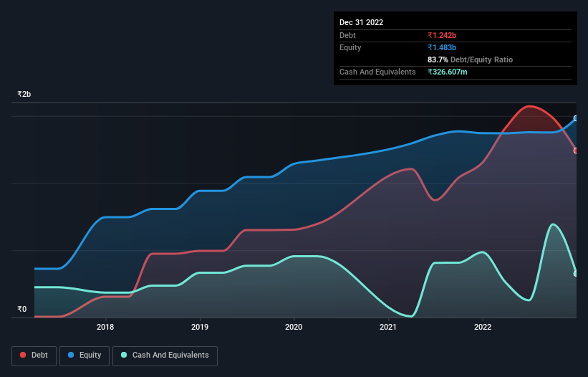Click the 2022 x-axis label
The image size is (588, 377).
(x=483, y=327)
